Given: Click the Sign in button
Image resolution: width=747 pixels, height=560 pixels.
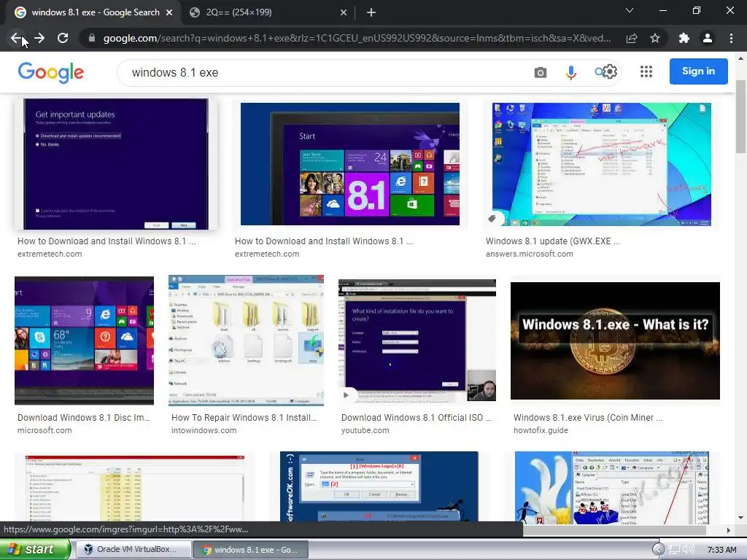Looking at the screenshot, I should [x=698, y=71].
